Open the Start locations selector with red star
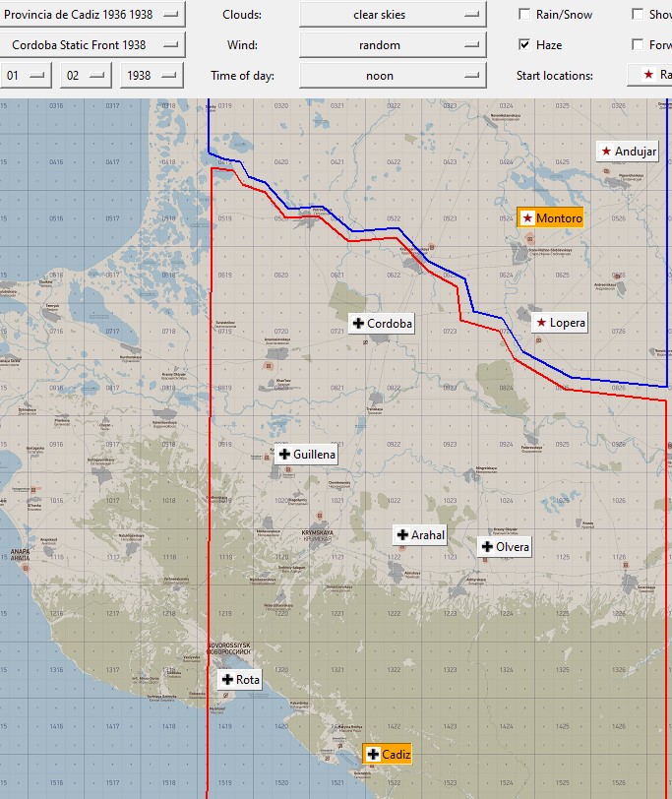Image resolution: width=672 pixels, height=799 pixels. point(650,75)
